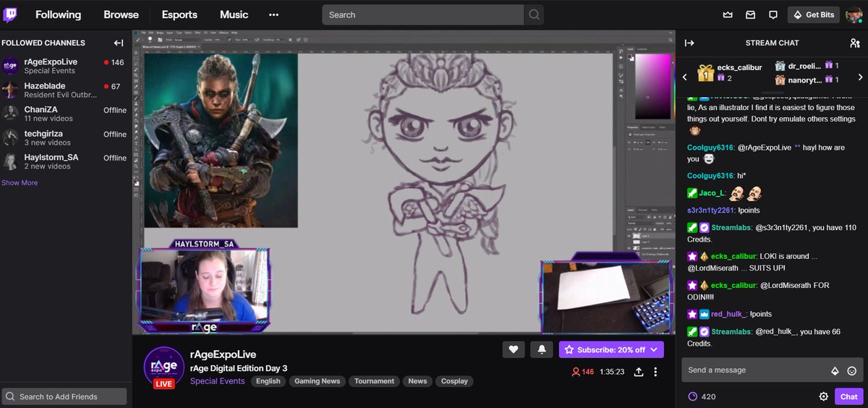This screenshot has width=868, height=408.
Task: Open the Esports tab
Action: click(179, 14)
